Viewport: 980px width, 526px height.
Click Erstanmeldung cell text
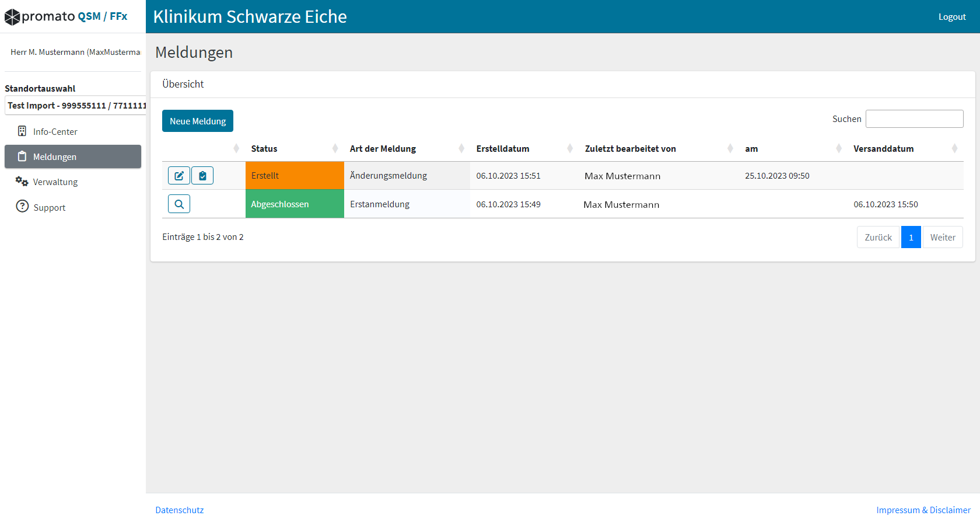point(380,204)
